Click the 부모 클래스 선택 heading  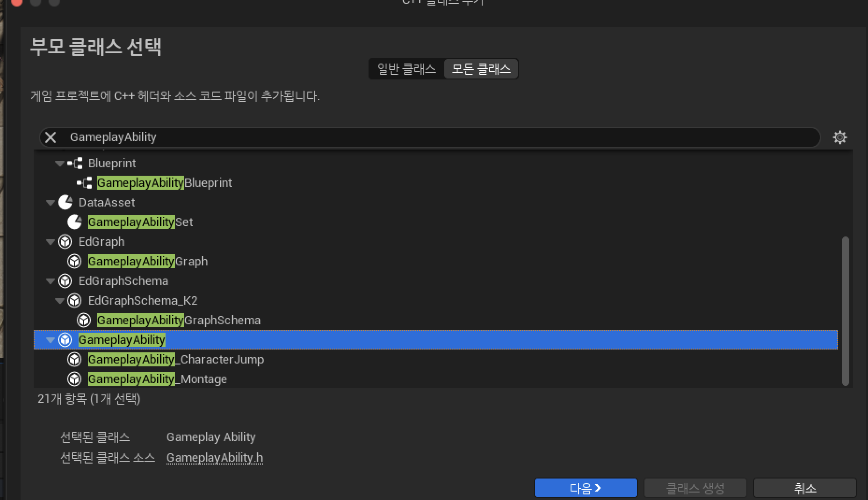tap(96, 47)
